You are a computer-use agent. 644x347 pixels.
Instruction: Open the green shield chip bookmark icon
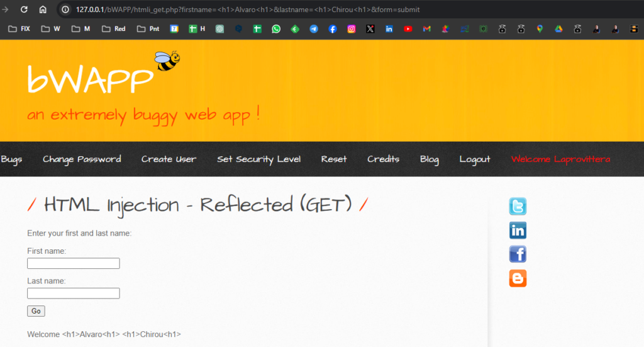click(x=484, y=29)
